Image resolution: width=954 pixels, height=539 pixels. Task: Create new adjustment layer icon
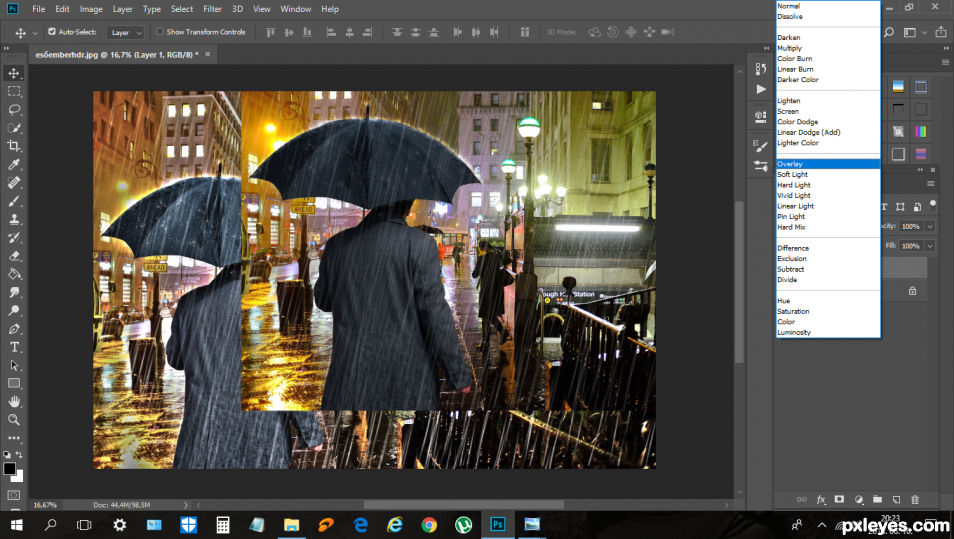tap(858, 499)
